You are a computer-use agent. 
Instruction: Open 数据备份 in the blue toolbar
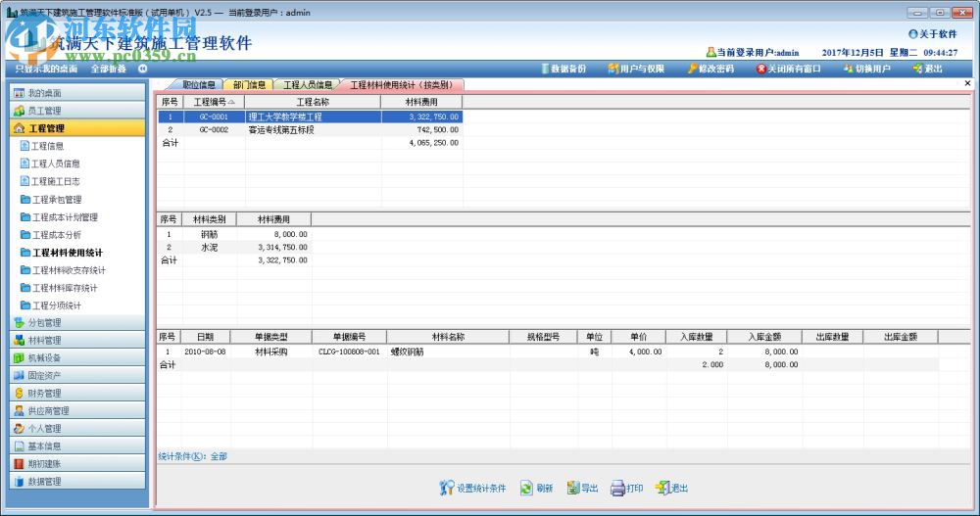[563, 69]
